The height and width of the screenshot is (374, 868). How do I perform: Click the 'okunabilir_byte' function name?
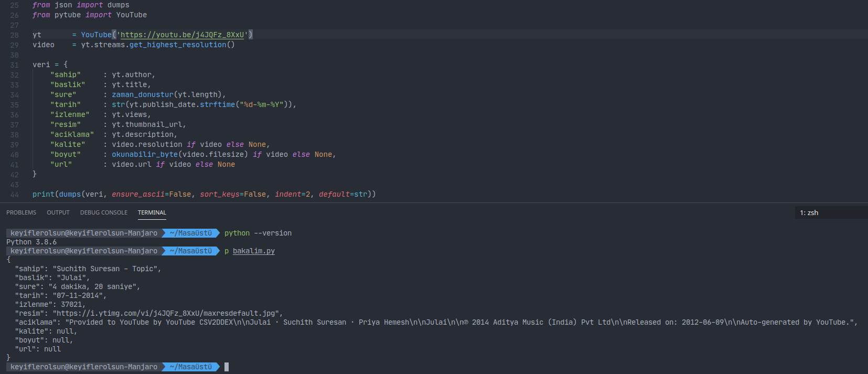145,154
